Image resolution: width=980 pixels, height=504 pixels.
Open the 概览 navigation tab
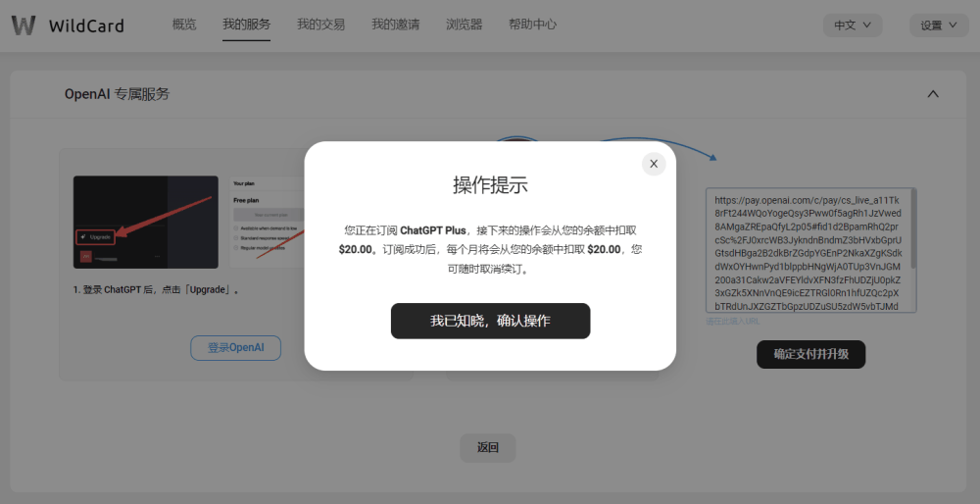pyautogui.click(x=184, y=25)
